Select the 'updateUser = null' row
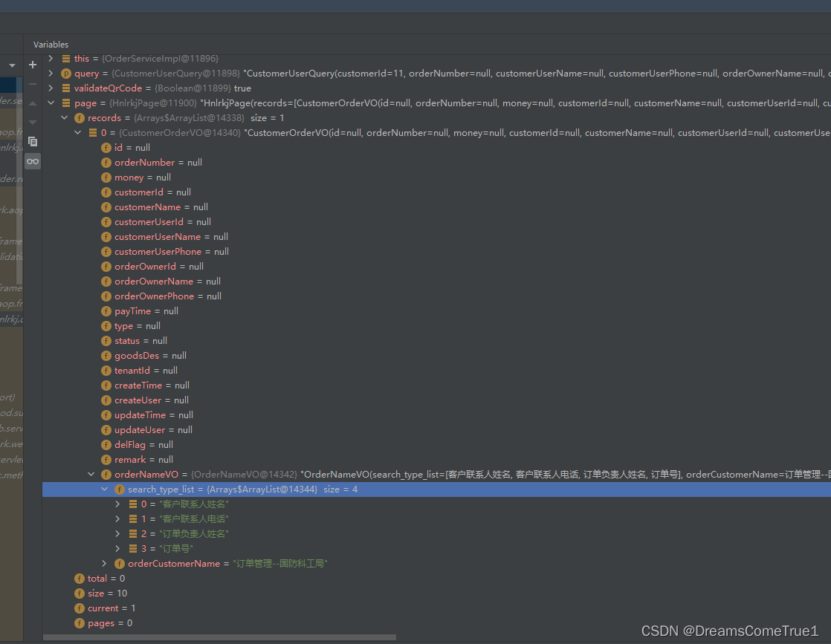The image size is (831, 644). coord(437,429)
